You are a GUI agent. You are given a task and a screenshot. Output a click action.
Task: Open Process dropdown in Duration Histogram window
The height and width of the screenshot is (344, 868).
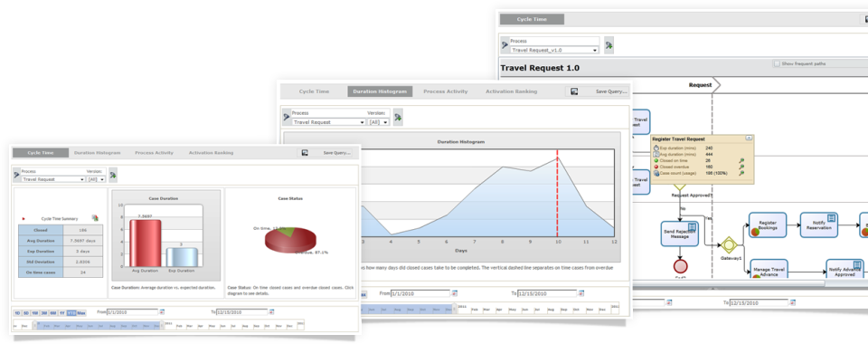click(x=328, y=122)
